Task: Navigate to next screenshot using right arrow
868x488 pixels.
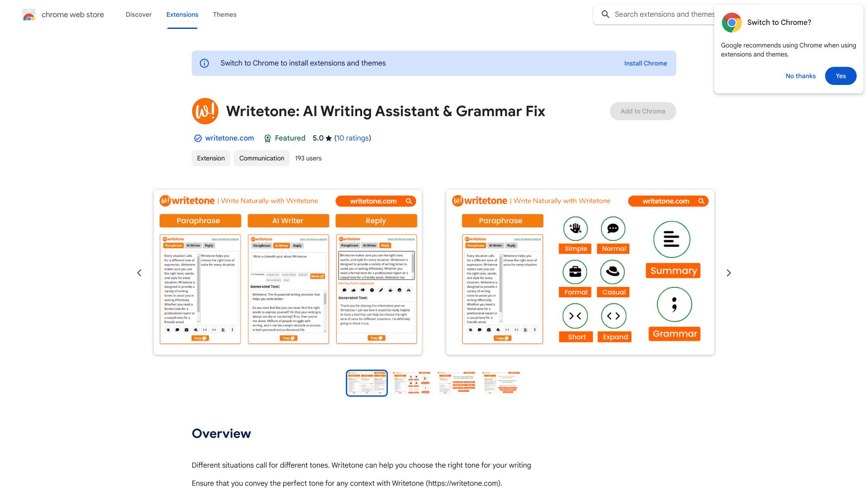Action: 728,273
